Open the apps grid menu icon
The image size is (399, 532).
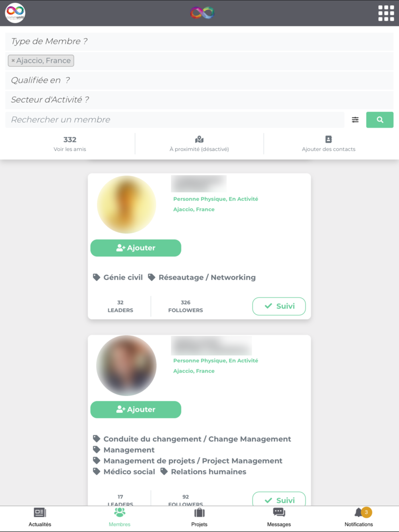tap(386, 13)
